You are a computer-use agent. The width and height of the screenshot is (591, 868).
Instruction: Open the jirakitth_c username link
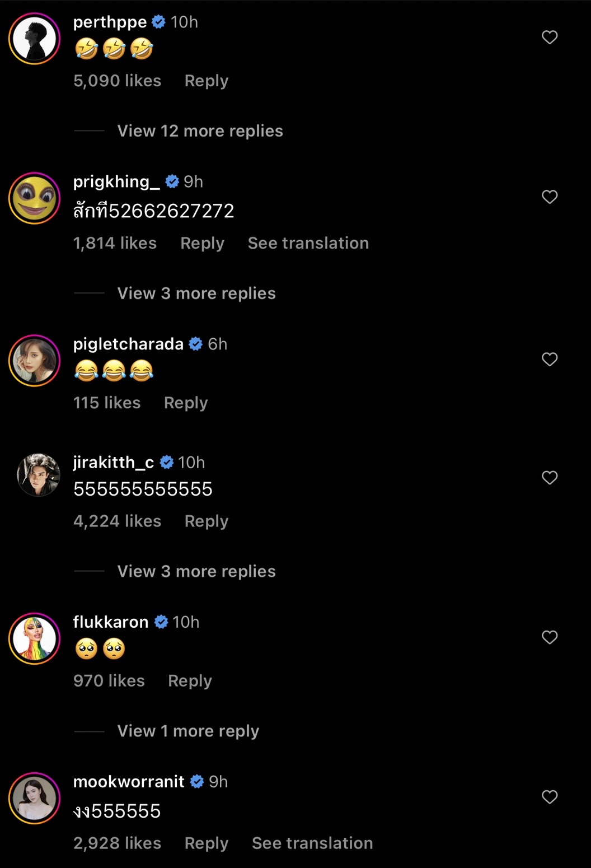coord(114,463)
